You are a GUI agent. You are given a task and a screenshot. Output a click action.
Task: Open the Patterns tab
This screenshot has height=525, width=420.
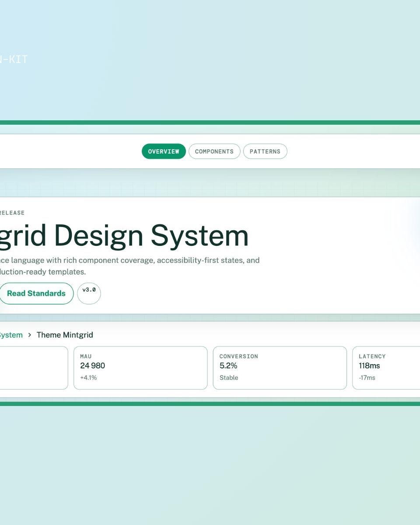tap(265, 151)
